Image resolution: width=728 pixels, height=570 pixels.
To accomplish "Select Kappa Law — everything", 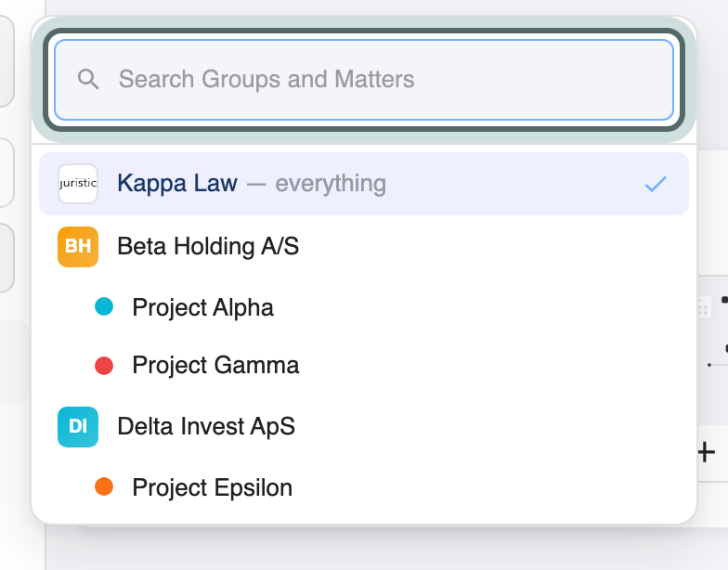I will point(364,184).
